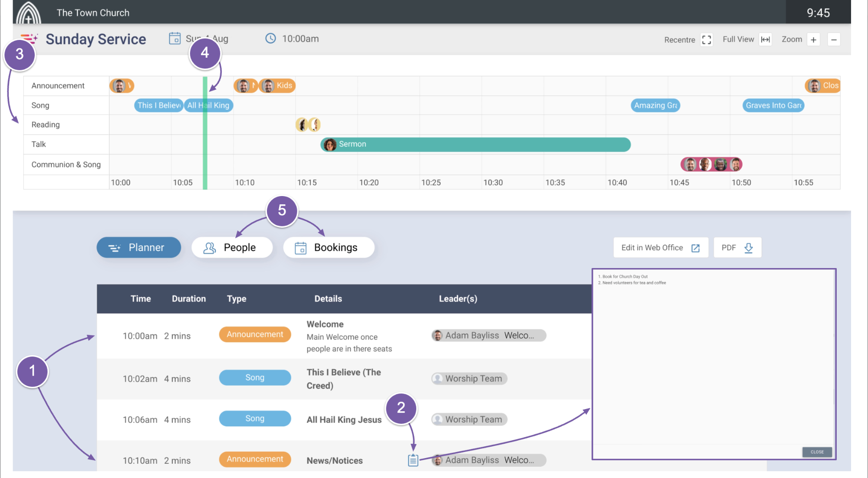The height and width of the screenshot is (478, 868).
Task: Click Adam Bayliss chip in Welcome row
Action: click(x=489, y=335)
